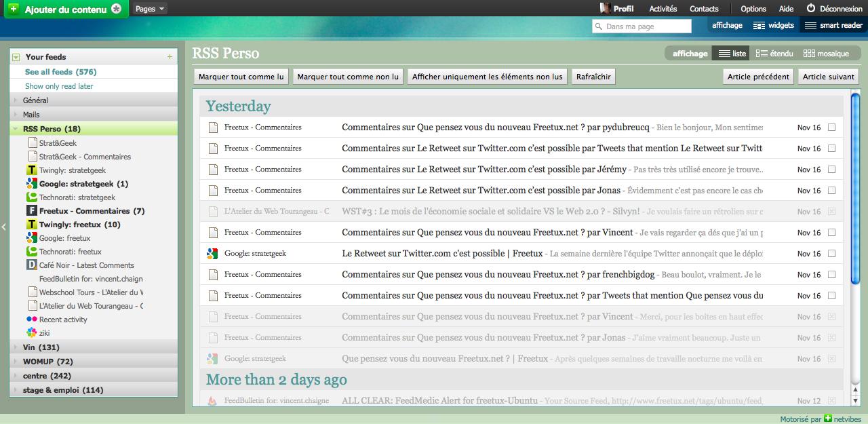This screenshot has height=424, width=868.
Task: Select the Twingly: stratetgeek feed icon
Action: (x=31, y=170)
